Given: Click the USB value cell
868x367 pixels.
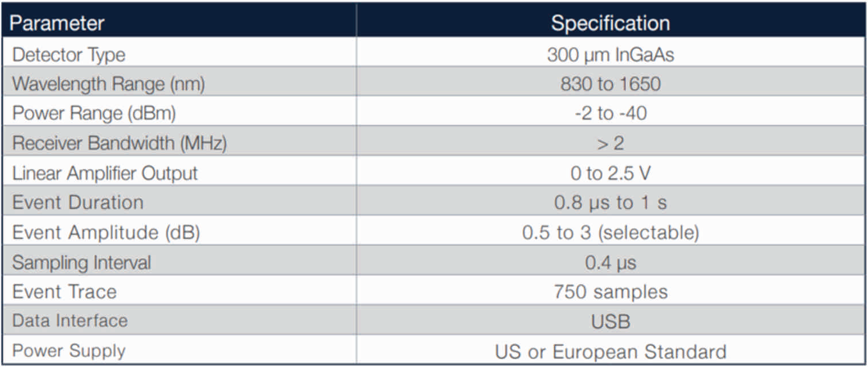Looking at the screenshot, I should [x=610, y=321].
